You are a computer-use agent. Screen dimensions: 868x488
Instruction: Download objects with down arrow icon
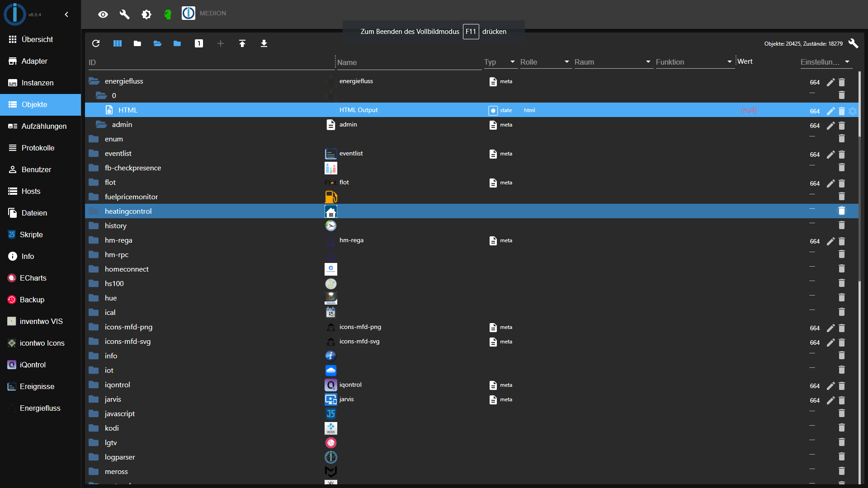tap(264, 43)
